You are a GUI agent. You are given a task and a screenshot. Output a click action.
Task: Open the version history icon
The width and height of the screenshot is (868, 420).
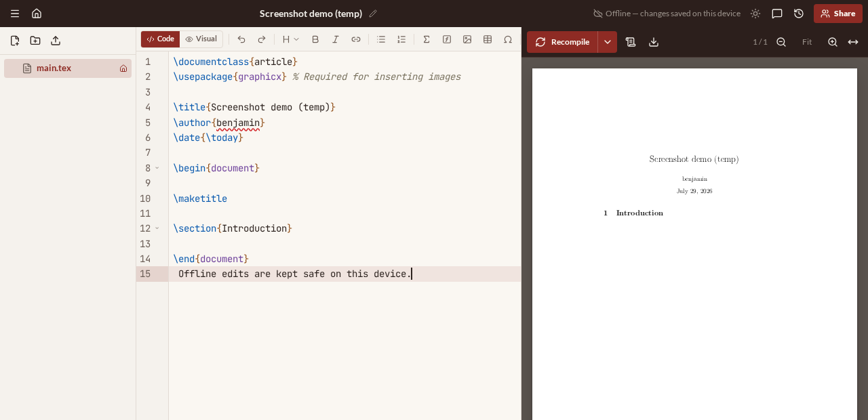coord(799,14)
